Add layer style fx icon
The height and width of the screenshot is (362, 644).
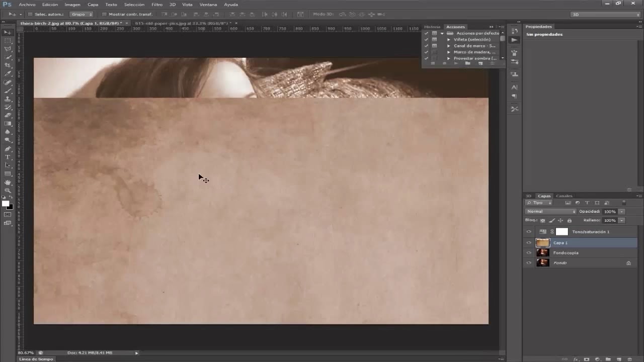pos(576,359)
